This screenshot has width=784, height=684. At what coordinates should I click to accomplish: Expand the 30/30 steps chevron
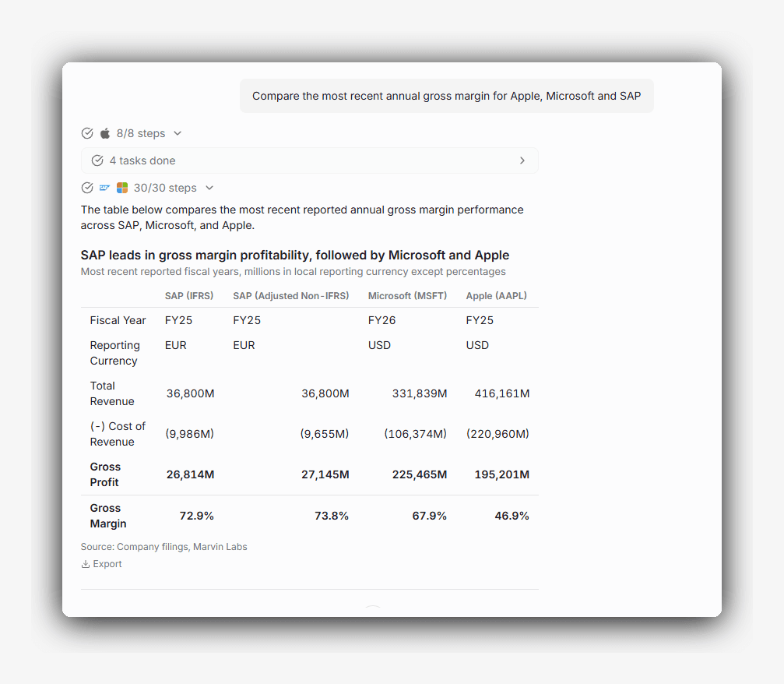(x=209, y=188)
